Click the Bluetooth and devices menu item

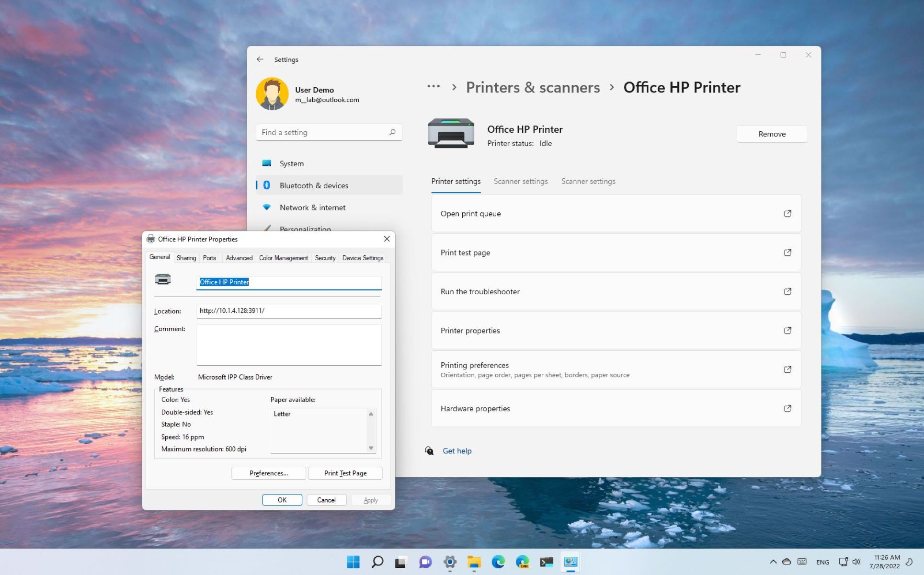coord(314,185)
